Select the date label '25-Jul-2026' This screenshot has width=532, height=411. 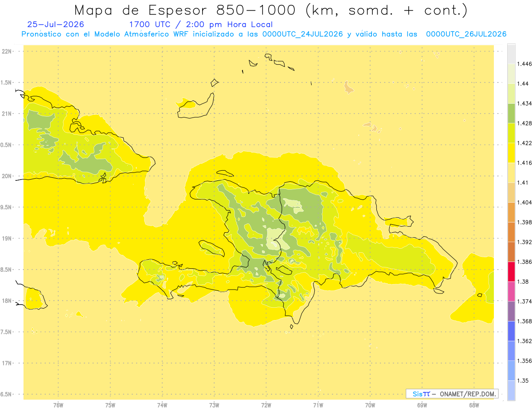[x=55, y=25]
